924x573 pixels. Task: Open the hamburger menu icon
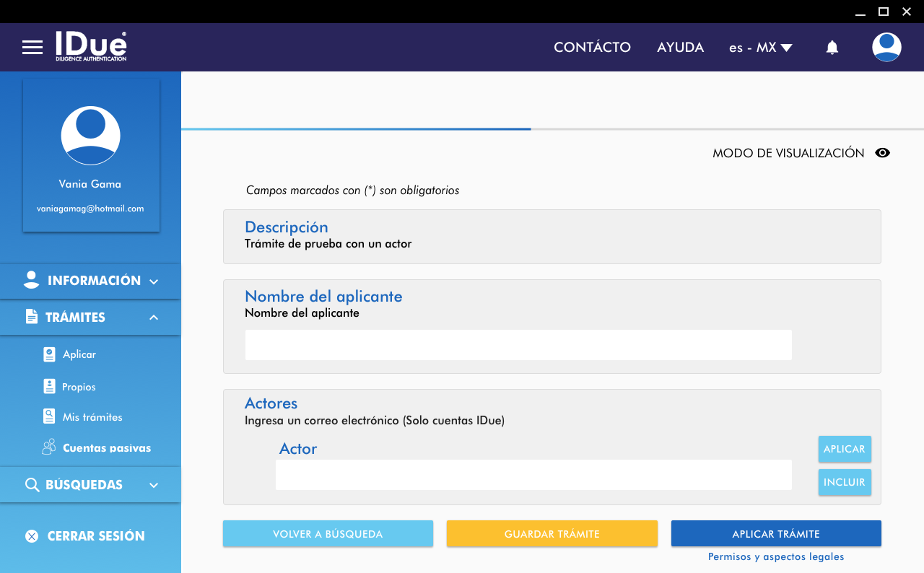click(x=32, y=48)
